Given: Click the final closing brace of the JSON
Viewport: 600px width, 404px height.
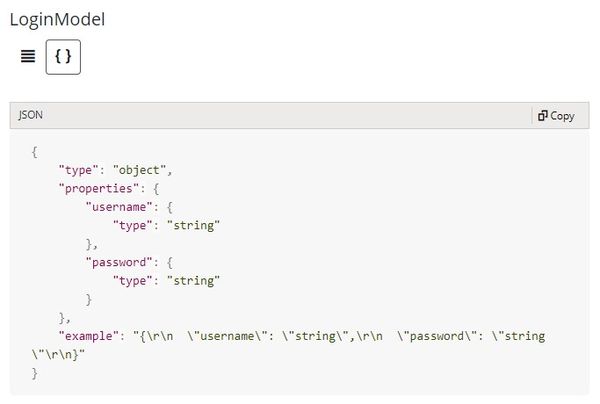Looking at the screenshot, I should pos(34,373).
